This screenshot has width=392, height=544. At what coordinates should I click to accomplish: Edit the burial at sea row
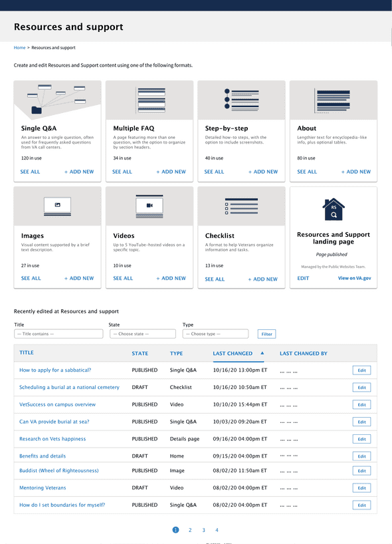[361, 422]
